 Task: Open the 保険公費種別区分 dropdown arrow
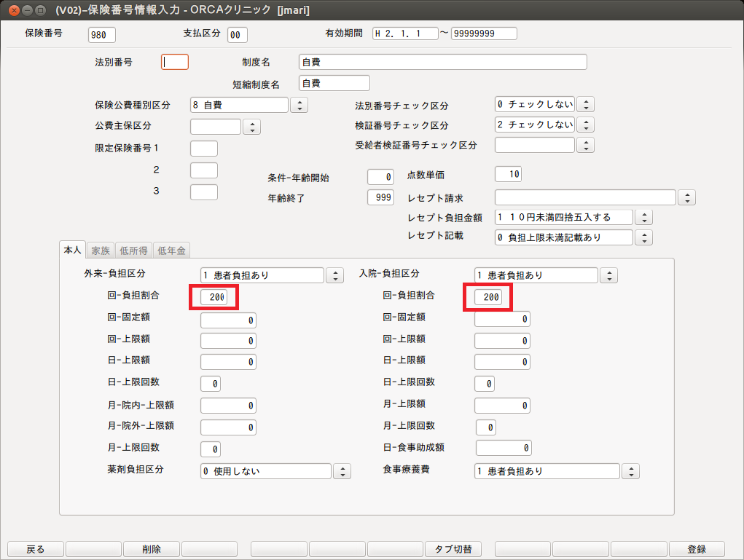pyautogui.click(x=299, y=105)
